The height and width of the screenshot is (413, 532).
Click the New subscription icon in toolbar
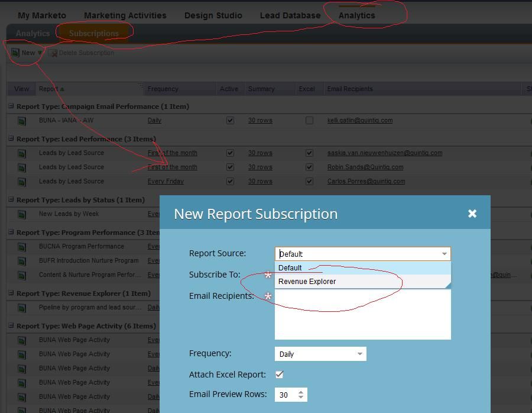click(x=16, y=53)
